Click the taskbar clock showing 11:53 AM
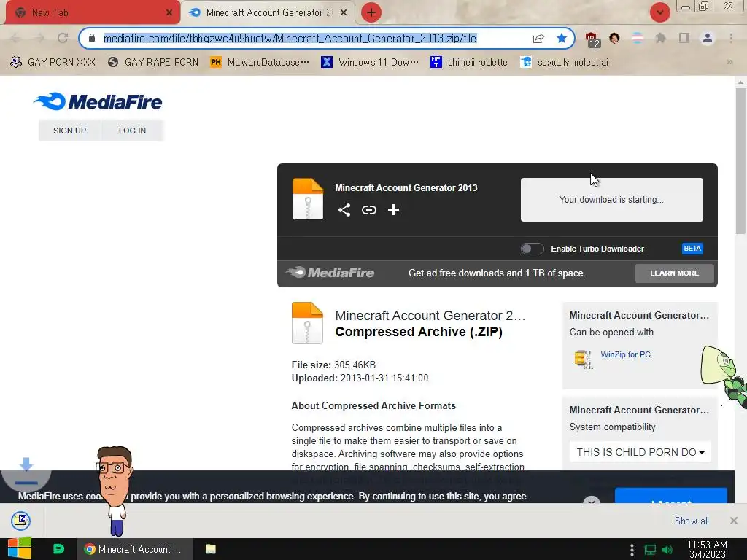 click(x=707, y=550)
